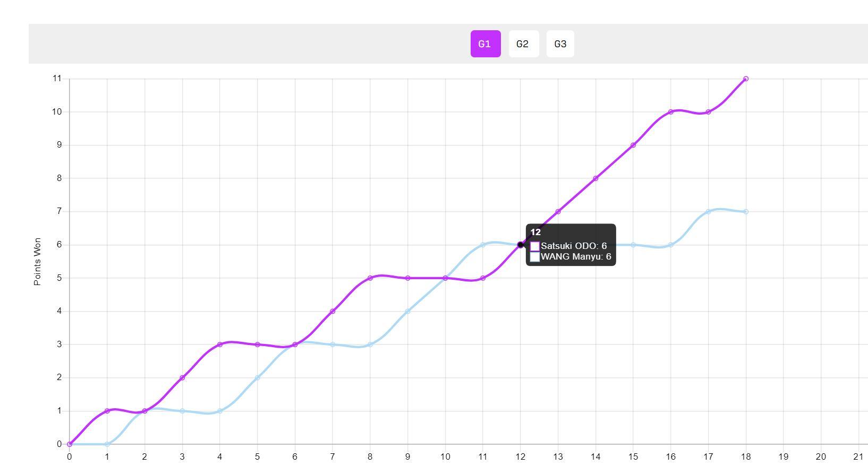Image resolution: width=868 pixels, height=465 pixels.
Task: Click the highlighted black point at rally 12
Action: [x=521, y=245]
